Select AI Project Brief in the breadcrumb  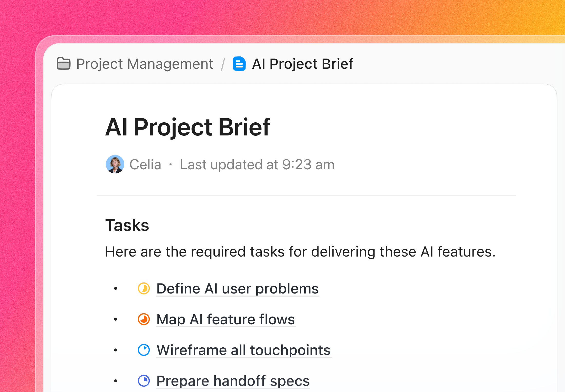pyautogui.click(x=303, y=64)
